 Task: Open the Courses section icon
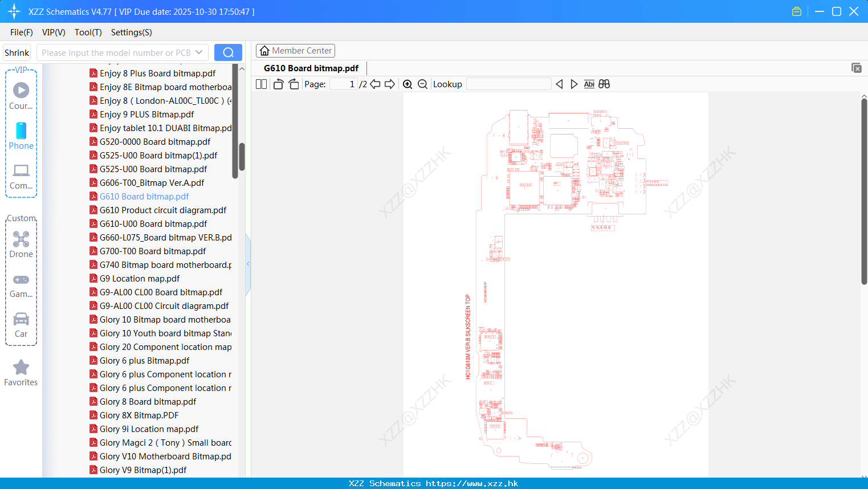(x=21, y=90)
